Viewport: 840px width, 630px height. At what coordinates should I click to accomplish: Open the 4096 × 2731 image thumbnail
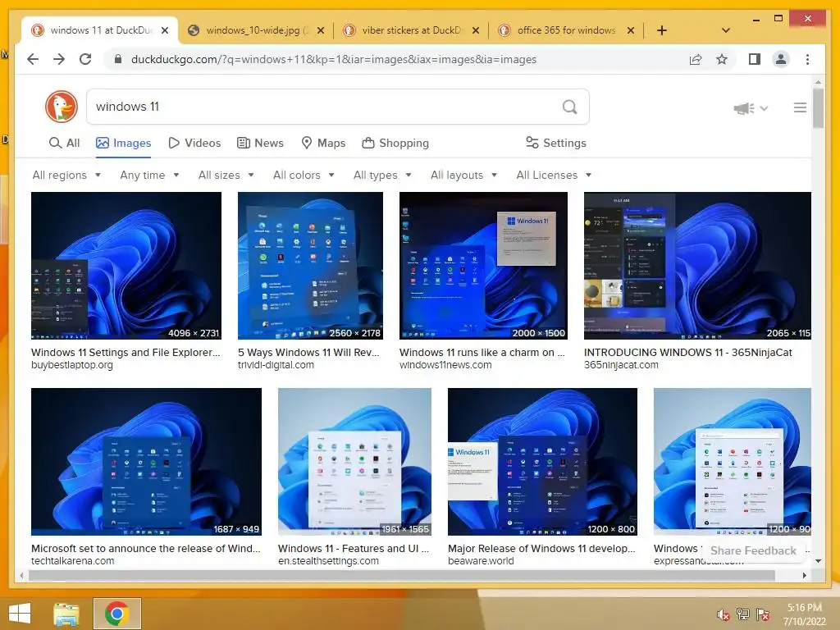point(126,266)
